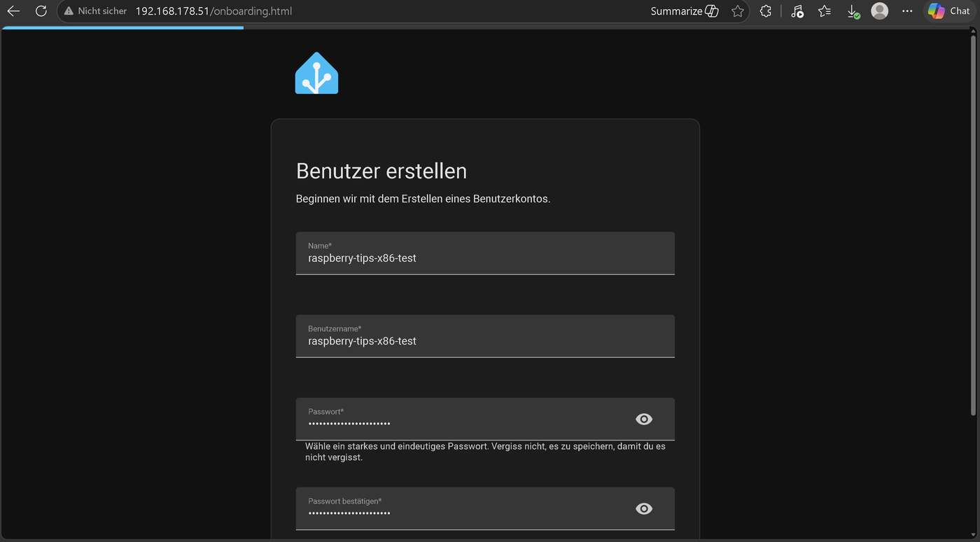
Task: Click the Benutzername input field
Action: pyautogui.click(x=485, y=336)
